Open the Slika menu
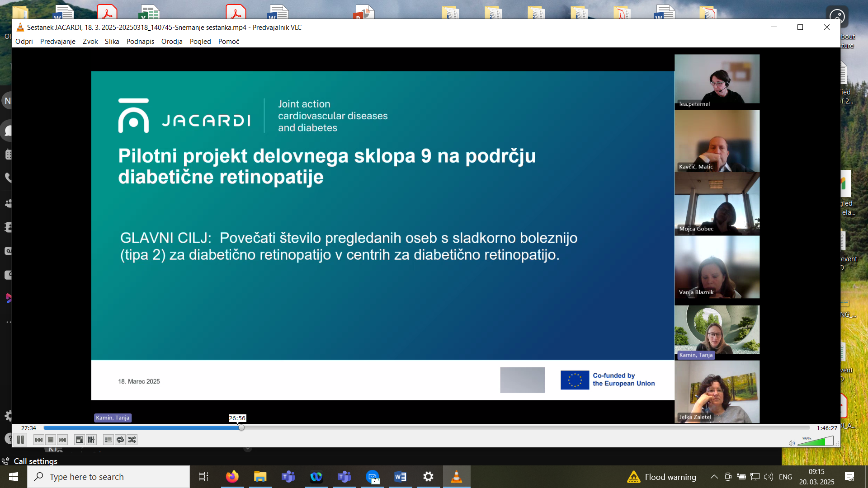The height and width of the screenshot is (488, 868). coord(112,41)
